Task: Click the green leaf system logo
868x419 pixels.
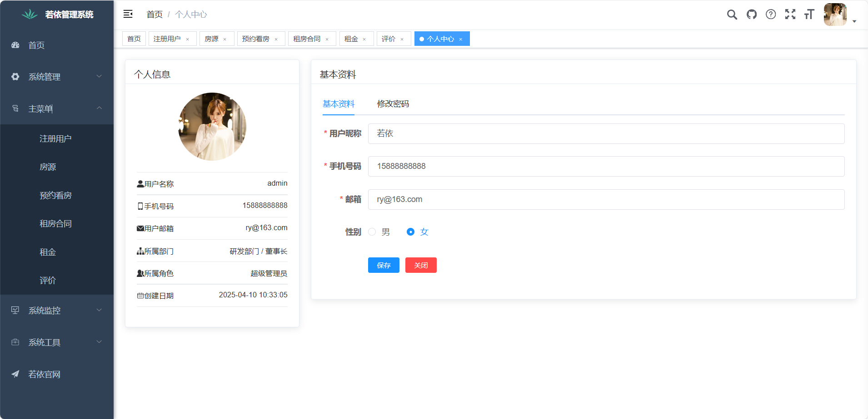Action: (x=30, y=15)
